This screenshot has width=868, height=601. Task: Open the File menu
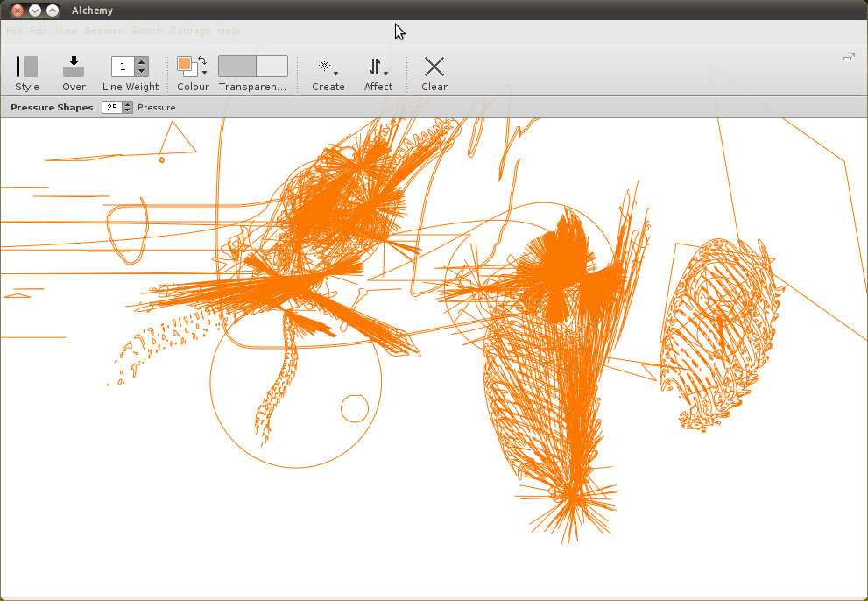click(13, 30)
